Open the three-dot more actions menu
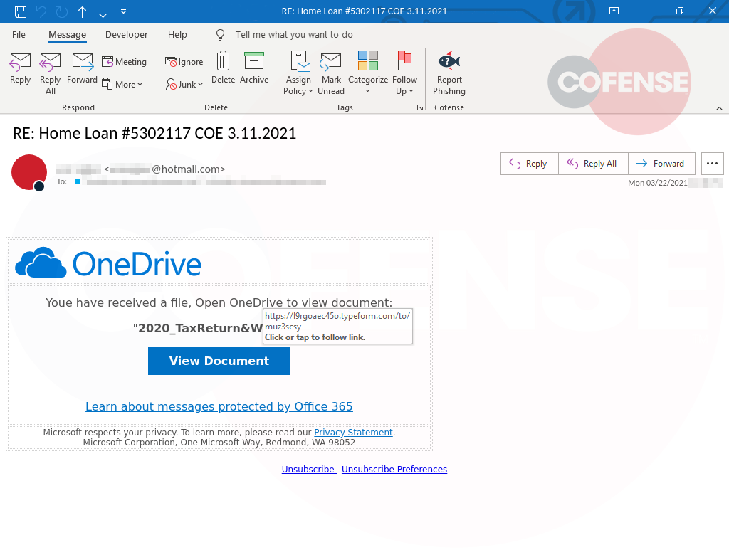Image resolution: width=729 pixels, height=560 pixels. [x=712, y=164]
